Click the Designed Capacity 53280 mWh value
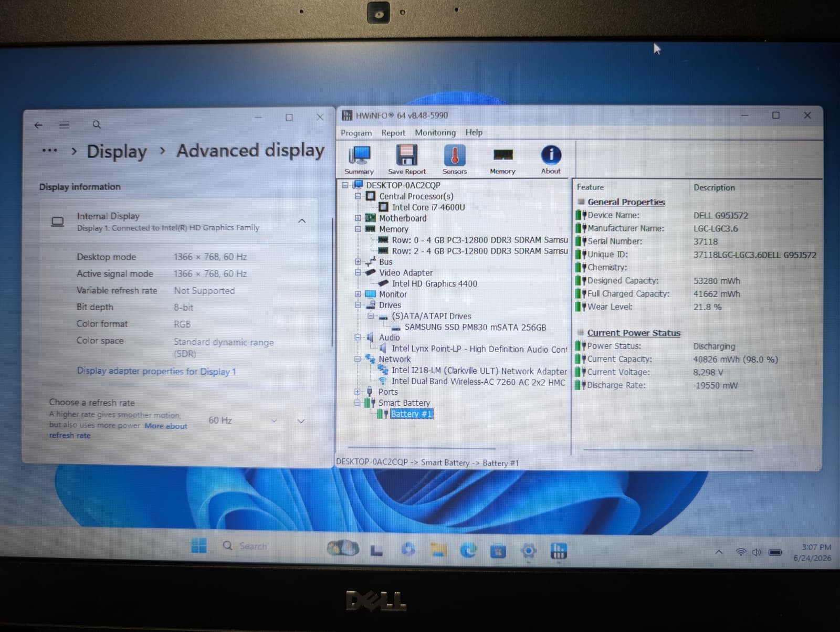This screenshot has height=632, width=840. coord(717,281)
